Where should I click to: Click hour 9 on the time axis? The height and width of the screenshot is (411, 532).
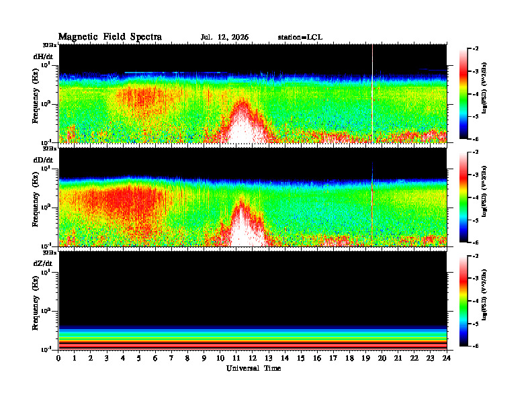pyautogui.click(x=204, y=358)
